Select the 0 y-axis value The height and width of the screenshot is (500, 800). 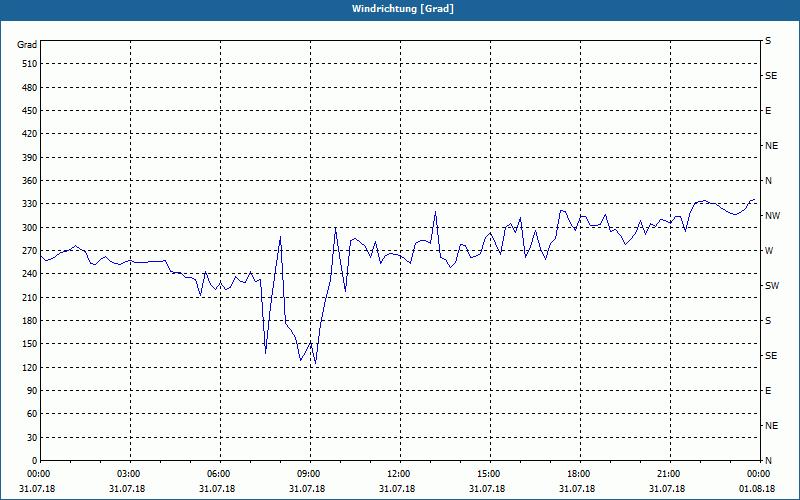click(34, 461)
